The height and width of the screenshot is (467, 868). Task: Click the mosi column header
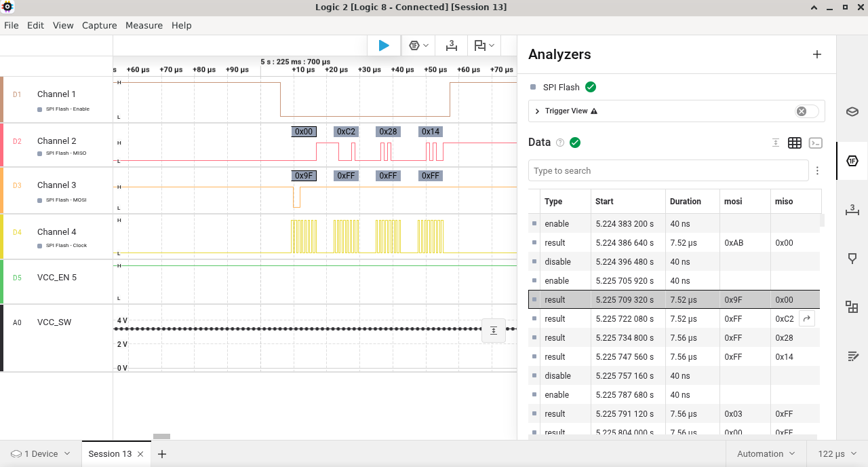point(745,201)
